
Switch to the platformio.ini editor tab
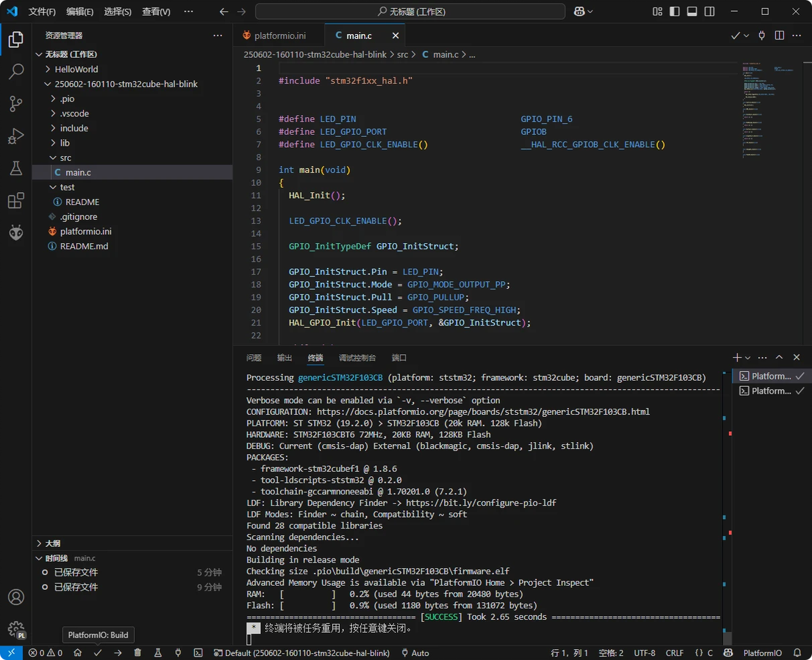(x=279, y=35)
